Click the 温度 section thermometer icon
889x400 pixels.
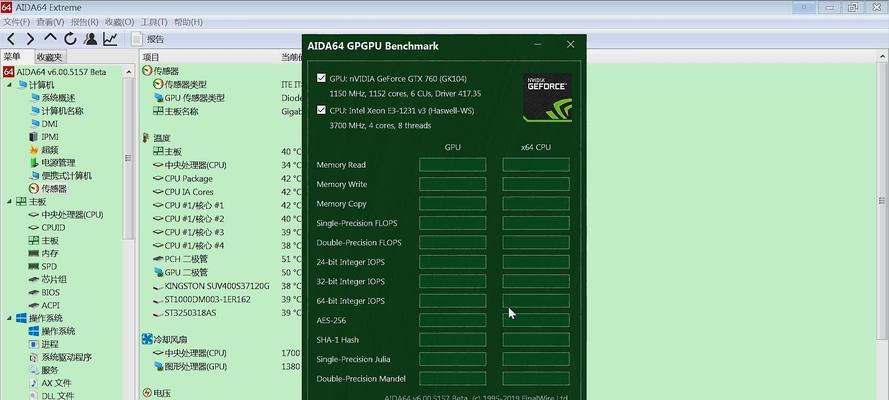[147, 138]
